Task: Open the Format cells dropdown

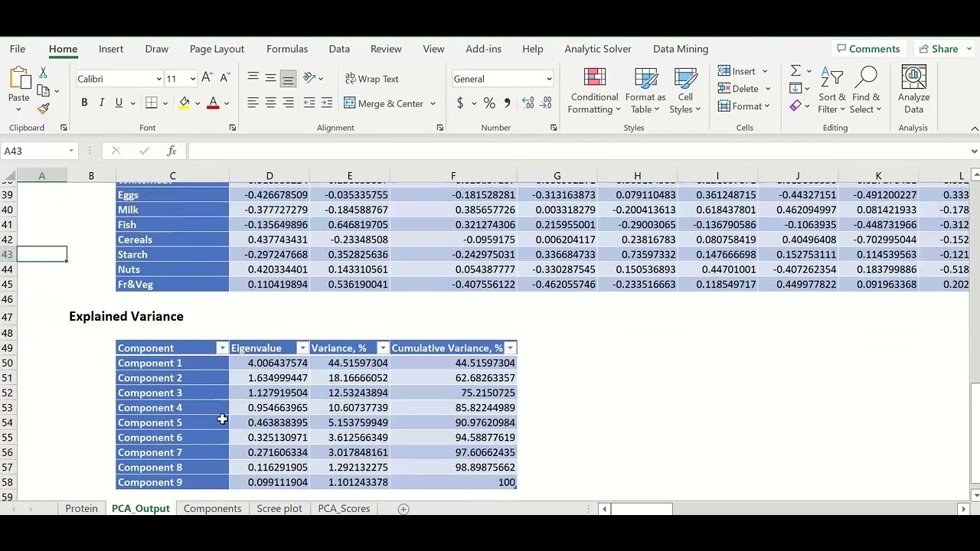Action: (x=768, y=106)
